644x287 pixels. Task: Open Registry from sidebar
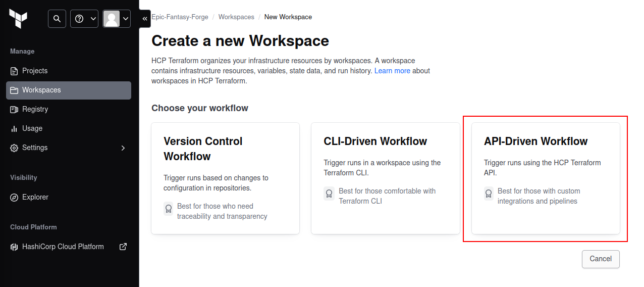[x=69, y=109]
